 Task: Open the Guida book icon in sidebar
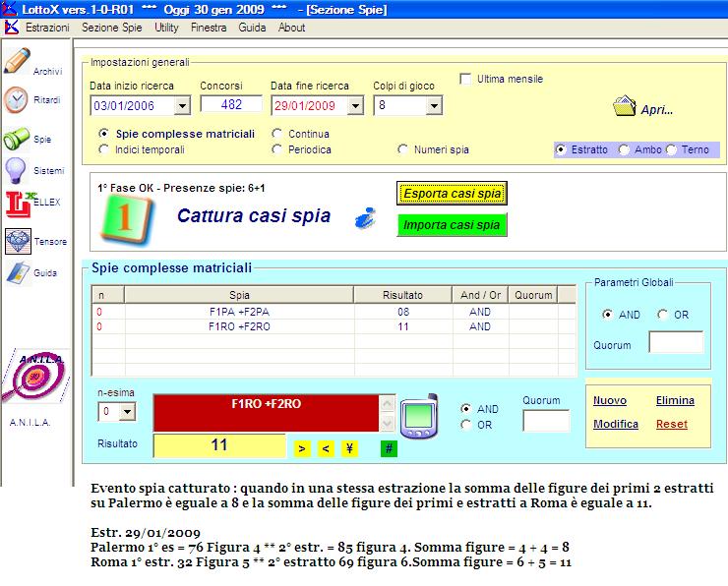(18, 272)
